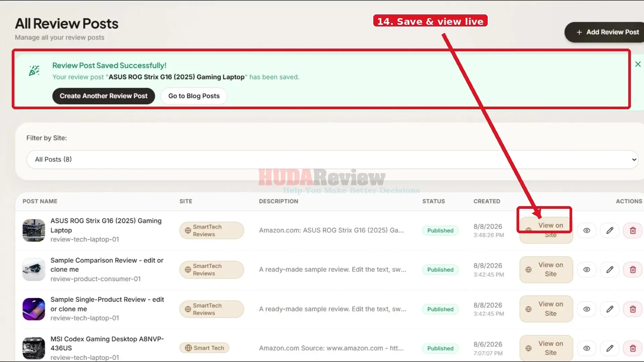The height and width of the screenshot is (362, 644).
Task: Delete the ASUS ROG Strix G16 post with trash icon
Action: click(633, 230)
